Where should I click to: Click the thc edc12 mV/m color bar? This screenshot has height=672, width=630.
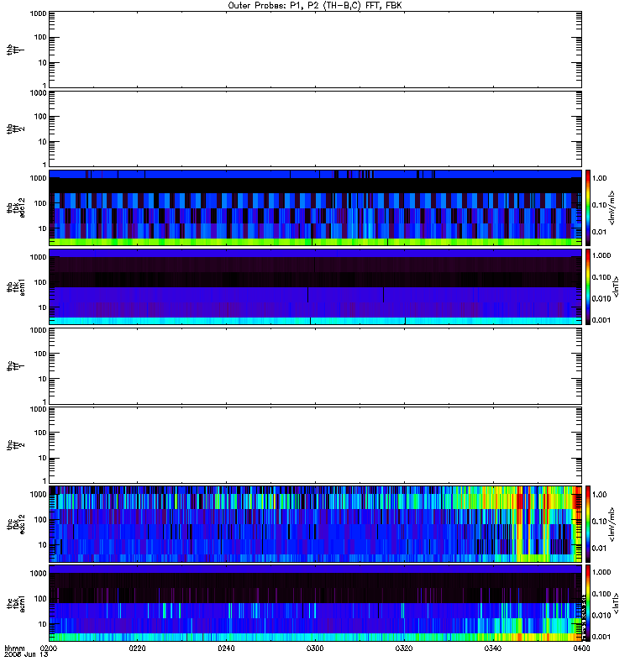(x=588, y=524)
